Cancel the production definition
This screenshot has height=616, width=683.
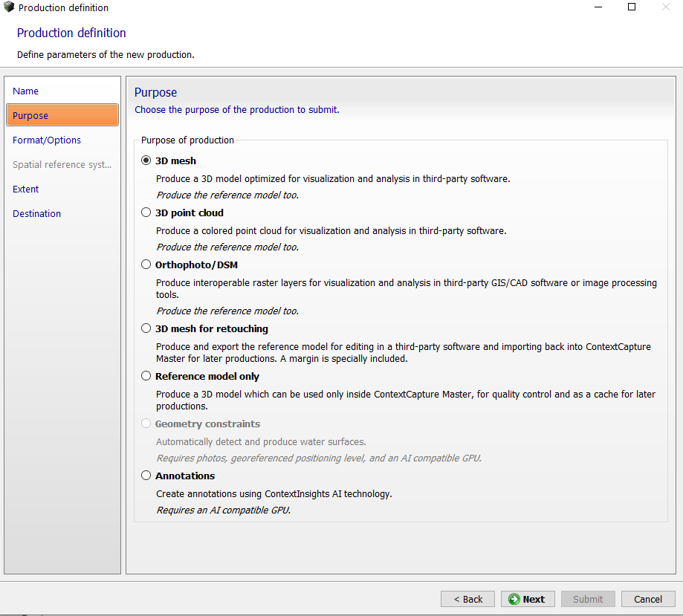647,599
